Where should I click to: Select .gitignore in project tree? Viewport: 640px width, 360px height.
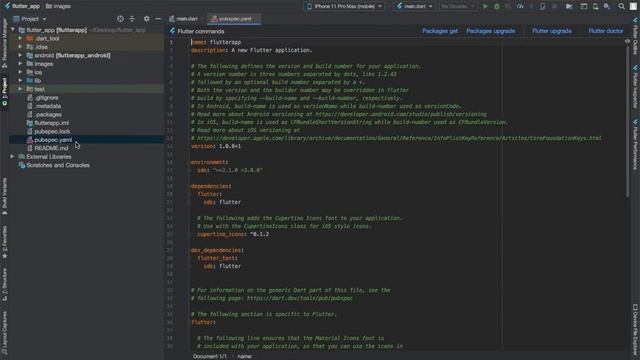47,98
